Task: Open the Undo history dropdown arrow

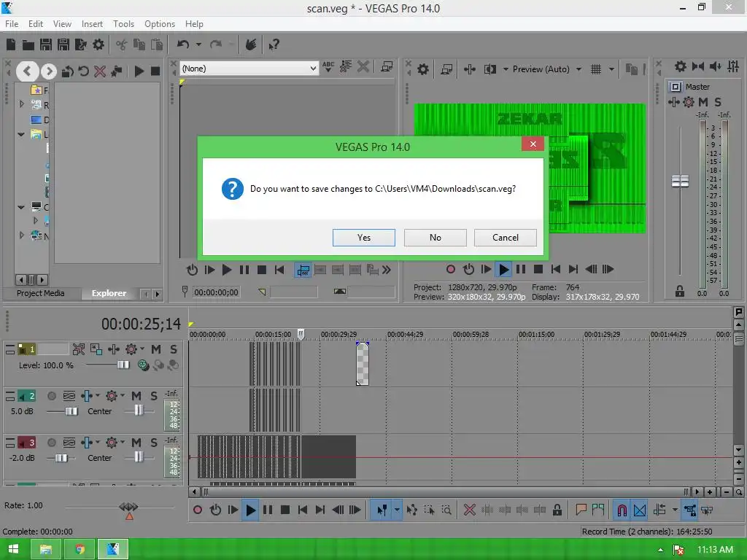Action: point(198,44)
